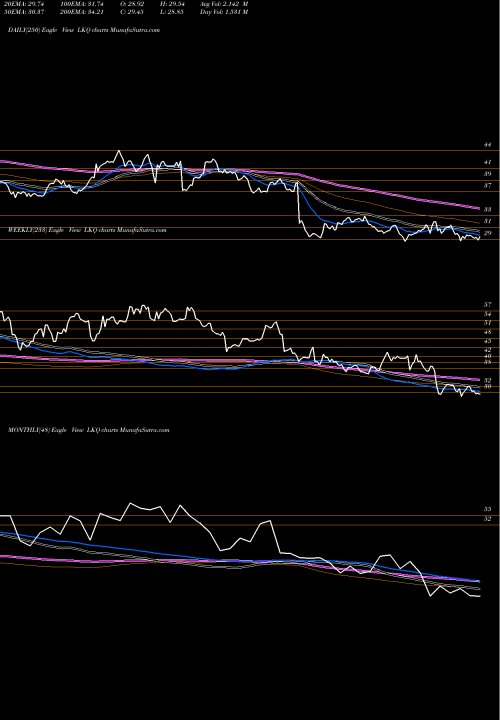Click price label 42 on weekly chart
500x720 pixels.
(488, 350)
